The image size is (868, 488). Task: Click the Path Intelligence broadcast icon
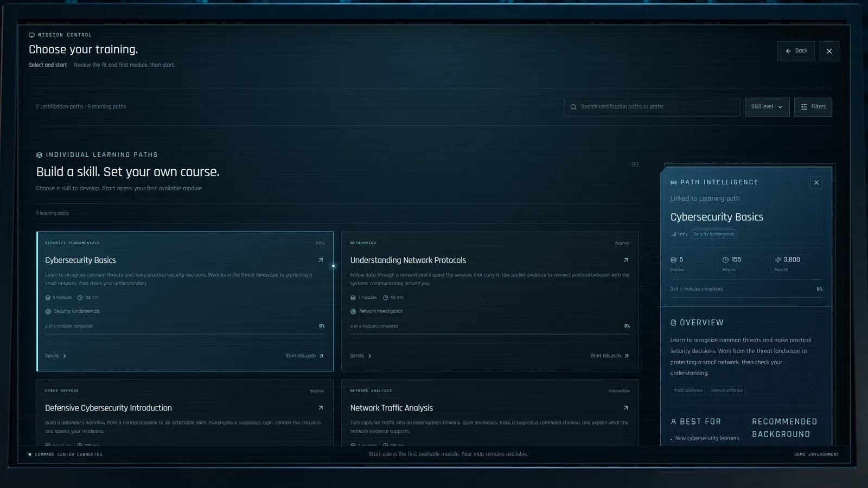pyautogui.click(x=674, y=183)
